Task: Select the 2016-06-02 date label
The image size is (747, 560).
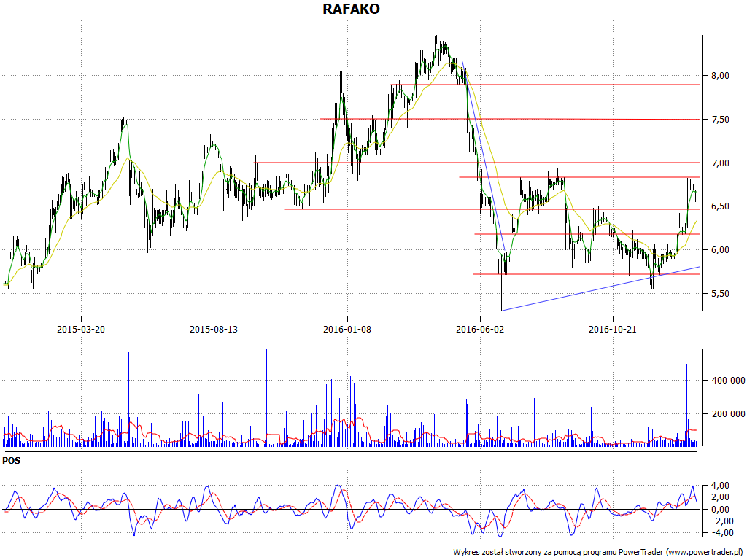Action: (480, 329)
